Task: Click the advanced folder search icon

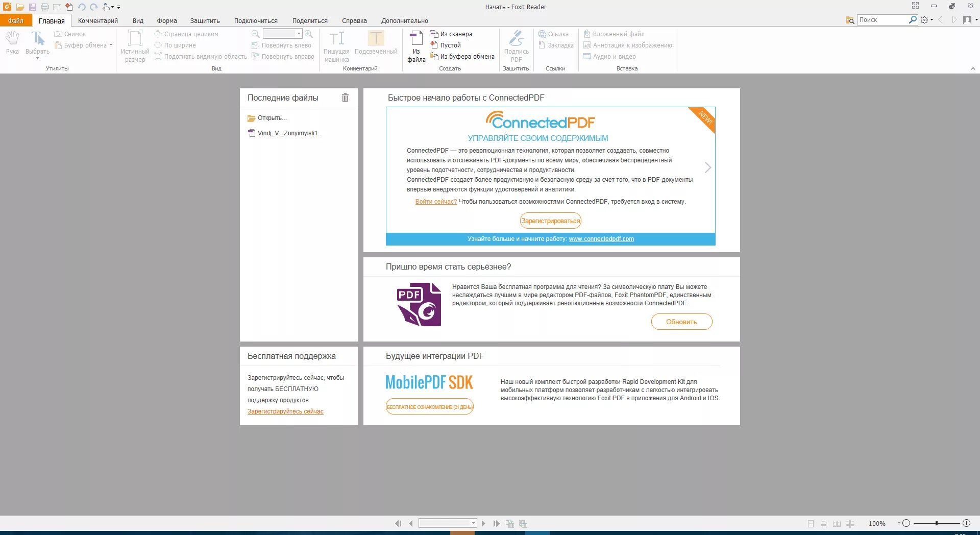Action: (x=850, y=20)
